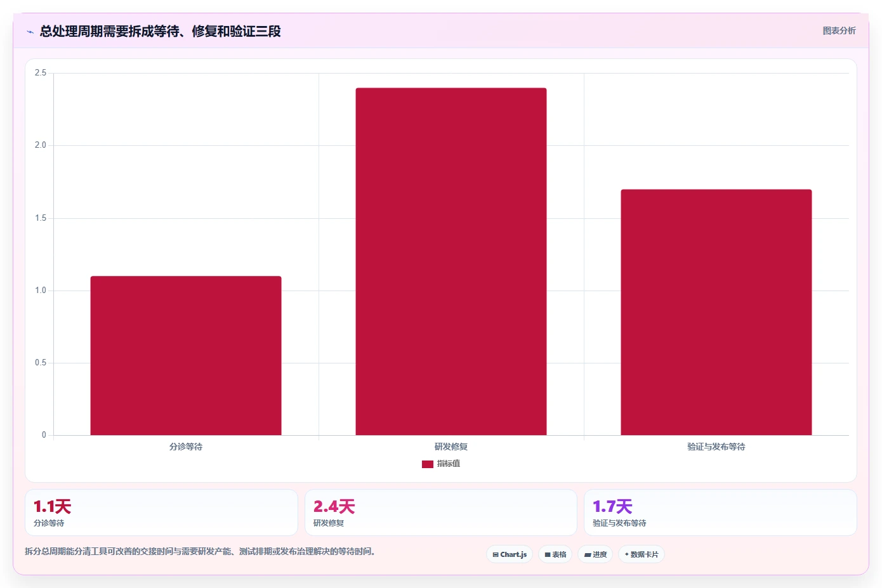Click the 1.5 y-axis tick label
The image size is (882, 588).
[41, 218]
